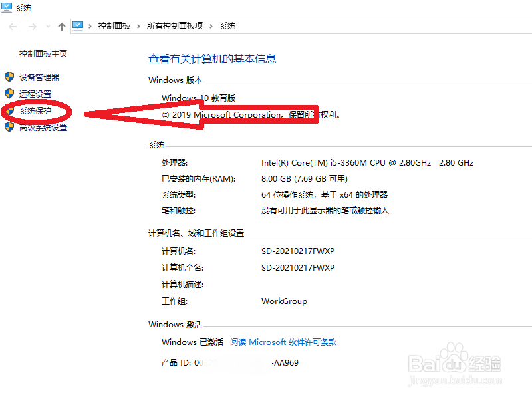Expand the chevron after 控制面板
This screenshot has width=532, height=399.
(x=138, y=26)
